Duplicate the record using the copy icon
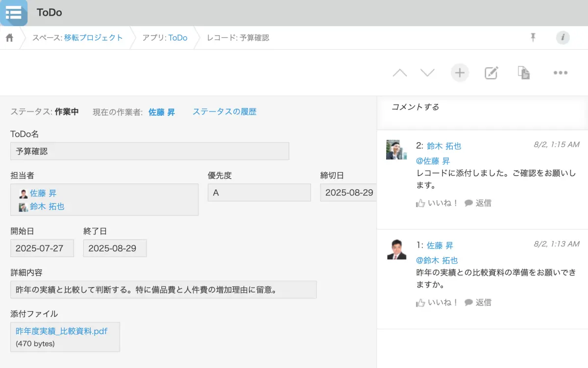 tap(524, 73)
